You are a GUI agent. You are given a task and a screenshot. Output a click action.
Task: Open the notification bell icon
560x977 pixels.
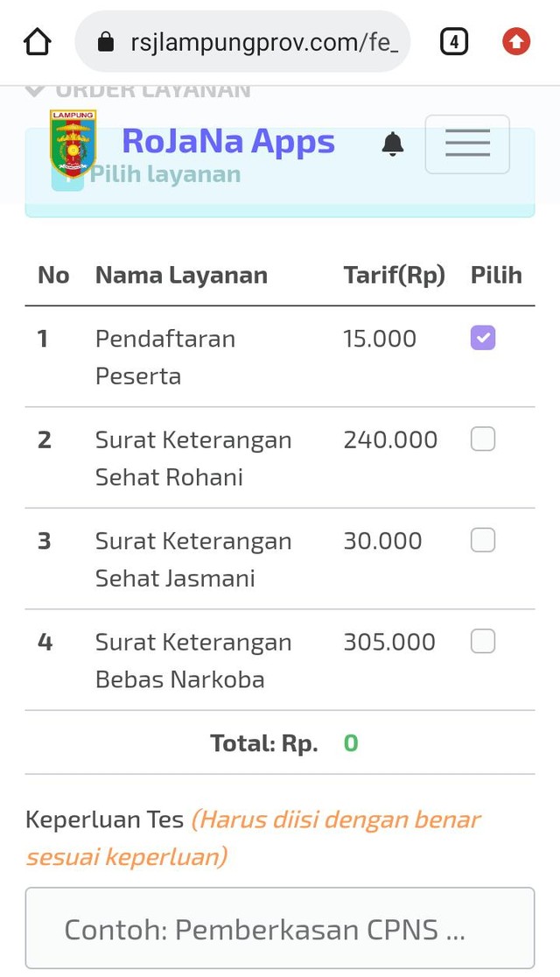(x=392, y=143)
